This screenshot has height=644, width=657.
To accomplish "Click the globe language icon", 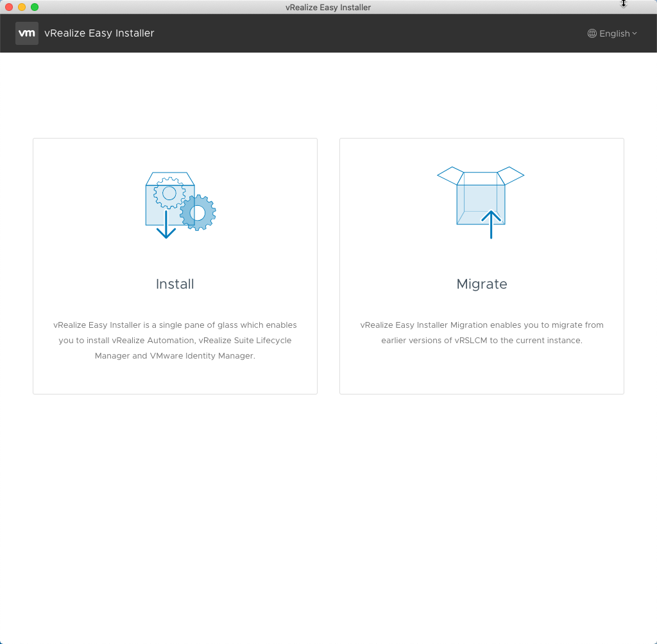I will pos(592,33).
